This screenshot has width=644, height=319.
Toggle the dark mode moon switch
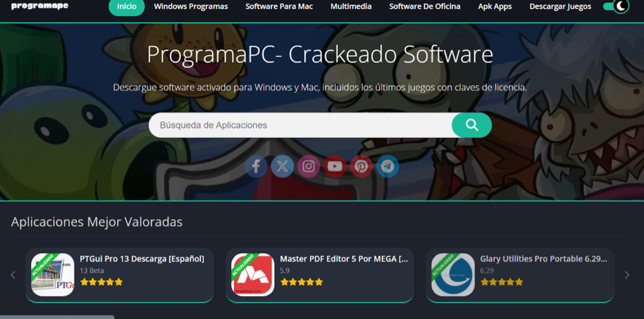tap(616, 6)
